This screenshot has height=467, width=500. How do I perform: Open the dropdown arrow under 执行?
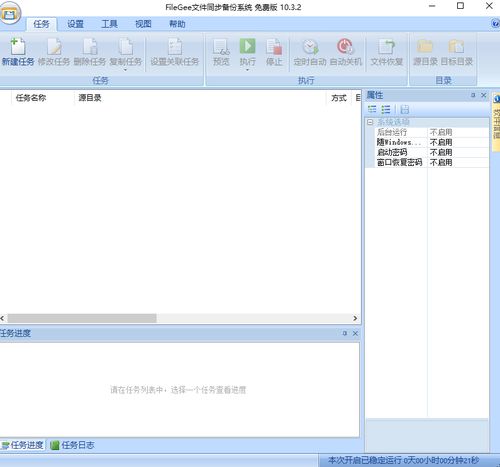247,70
